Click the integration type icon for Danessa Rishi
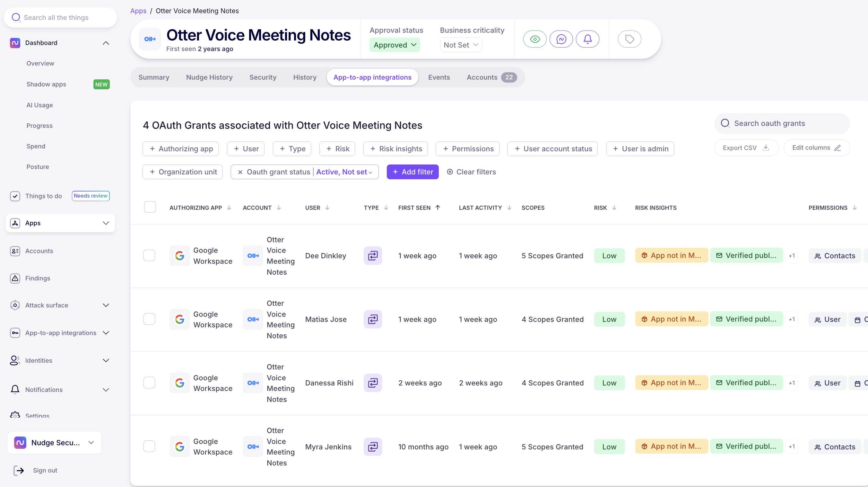 [373, 383]
